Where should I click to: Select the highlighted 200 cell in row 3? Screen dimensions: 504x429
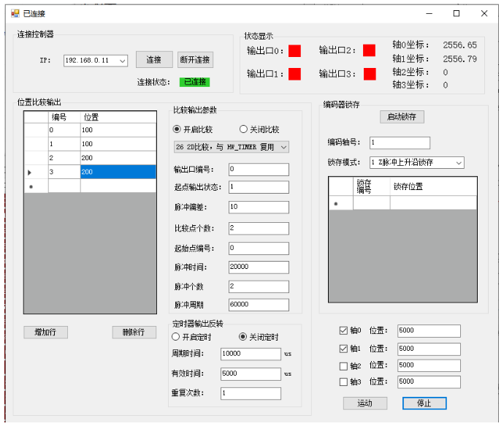(118, 172)
